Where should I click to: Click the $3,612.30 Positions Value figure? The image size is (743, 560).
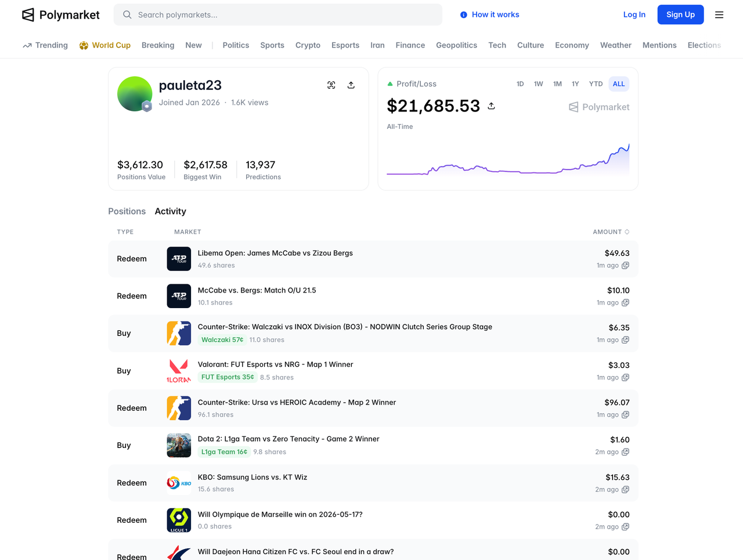pos(140,165)
